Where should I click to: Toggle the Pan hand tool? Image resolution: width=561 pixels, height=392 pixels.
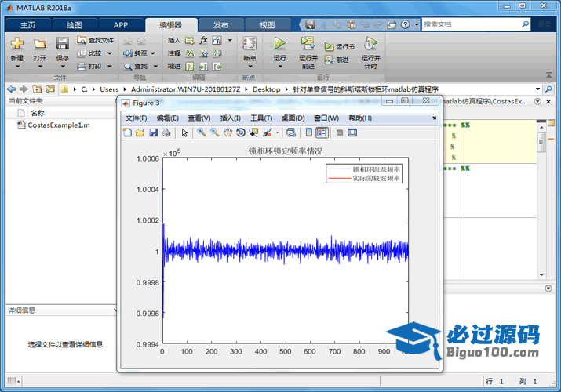(228, 132)
